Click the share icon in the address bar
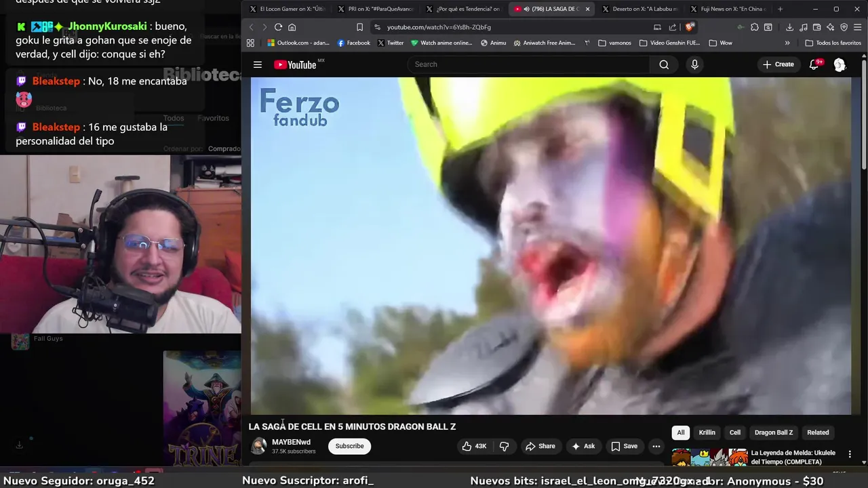 point(672,27)
